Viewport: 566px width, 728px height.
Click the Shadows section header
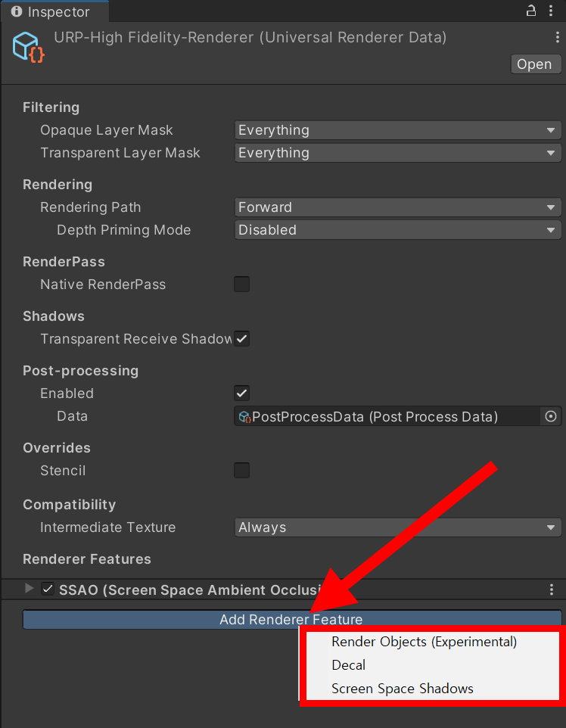tap(54, 316)
